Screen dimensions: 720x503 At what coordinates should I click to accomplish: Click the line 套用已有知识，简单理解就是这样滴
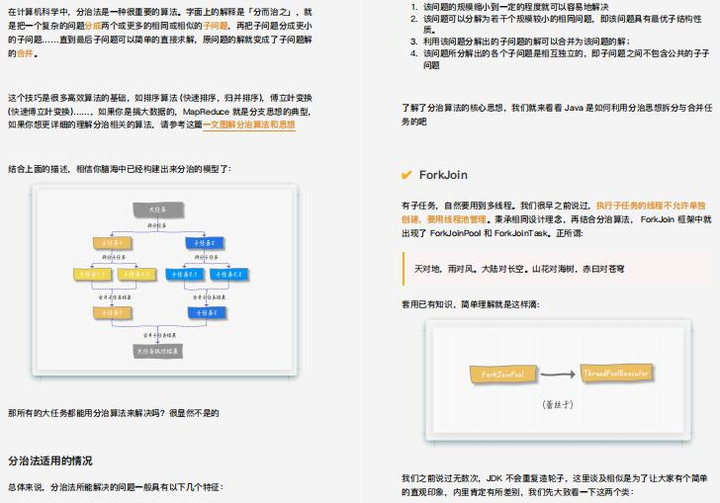tap(470, 304)
